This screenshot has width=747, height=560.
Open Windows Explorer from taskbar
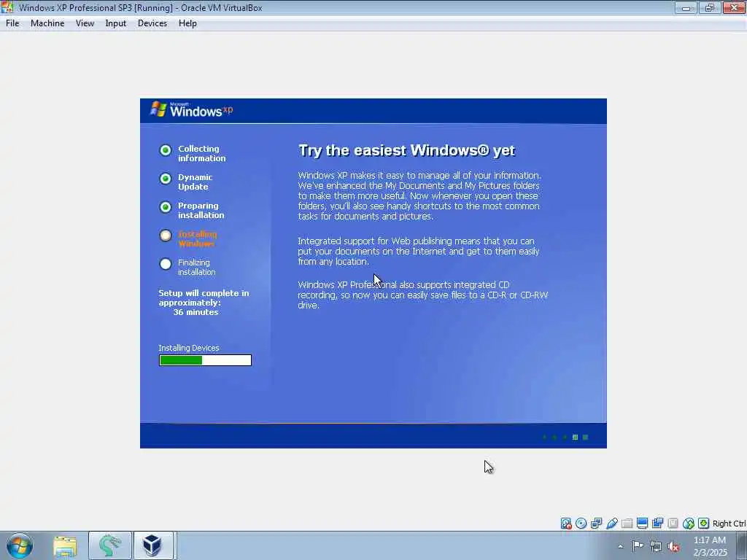pyautogui.click(x=65, y=545)
